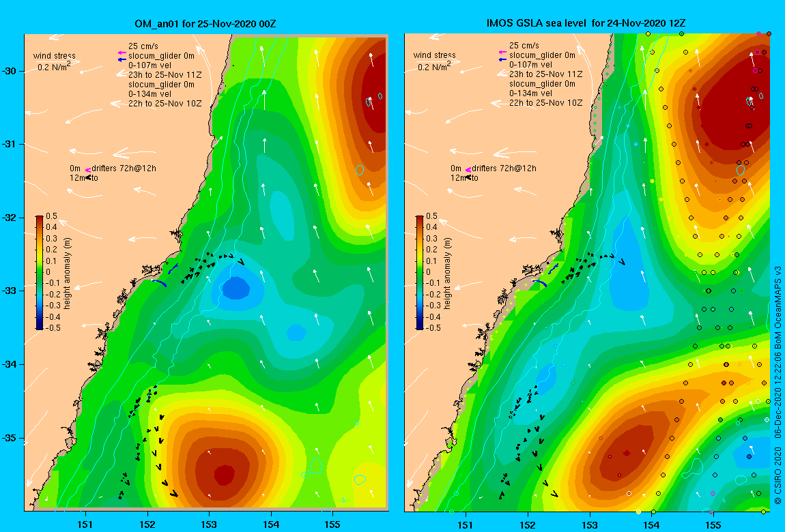Click the '-31' latitude axis label
The width and height of the screenshot is (785, 532).
10,144
